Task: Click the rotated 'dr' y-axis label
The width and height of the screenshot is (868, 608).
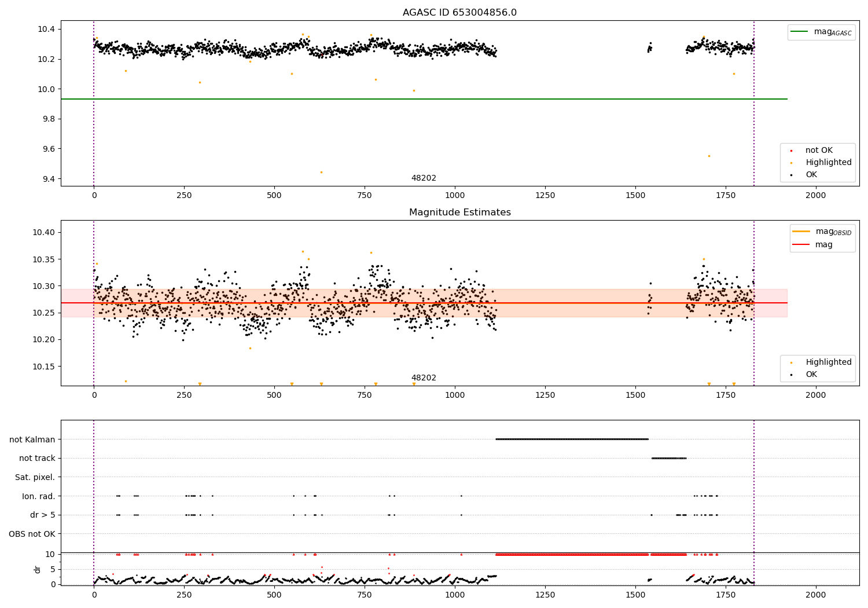Action: click(38, 569)
